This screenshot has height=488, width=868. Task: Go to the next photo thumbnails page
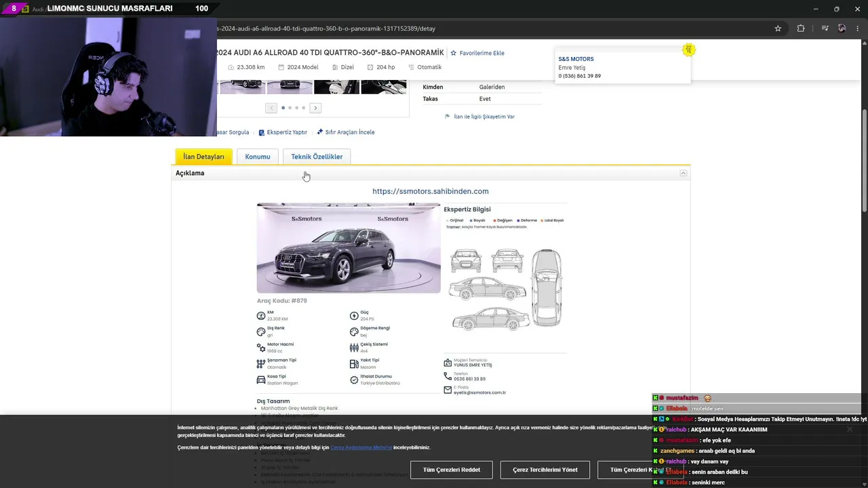pos(315,108)
